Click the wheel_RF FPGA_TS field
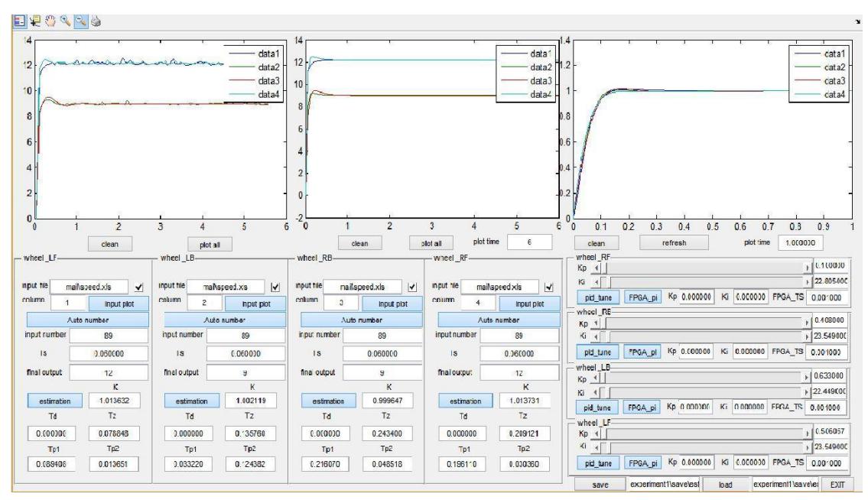The width and height of the screenshot is (868, 500). coord(827,298)
